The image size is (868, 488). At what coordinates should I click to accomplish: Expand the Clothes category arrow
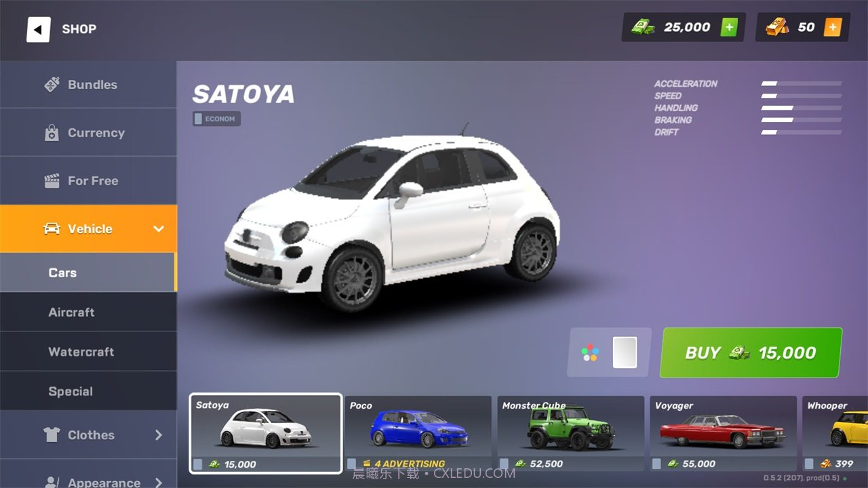[x=159, y=435]
